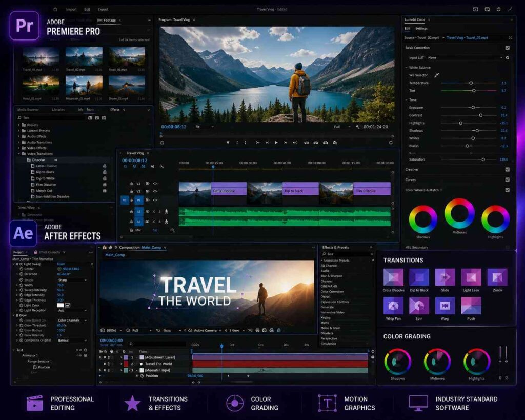525x420 pixels.
Task: Pick the WB Selector eyedropper
Action: pyautogui.click(x=437, y=75)
